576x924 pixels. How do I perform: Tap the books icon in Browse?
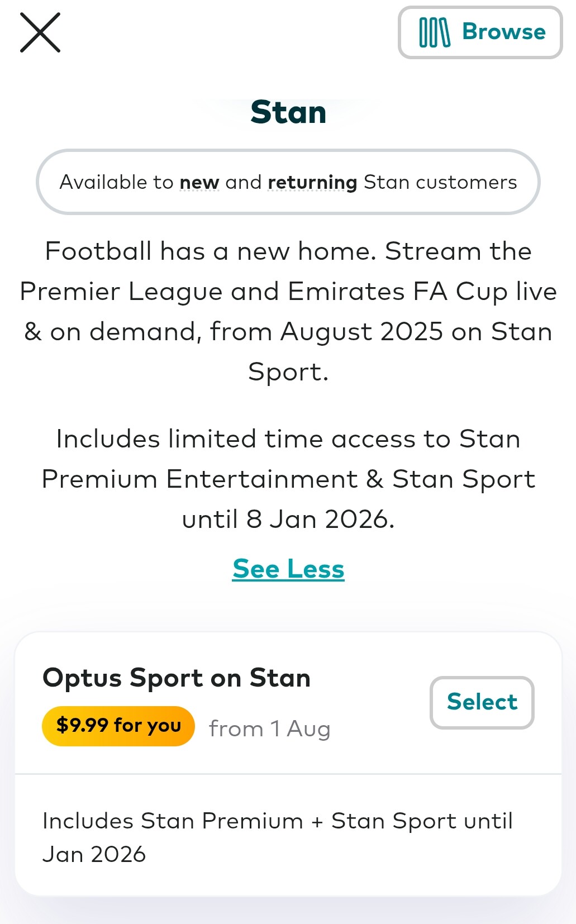[x=434, y=32]
